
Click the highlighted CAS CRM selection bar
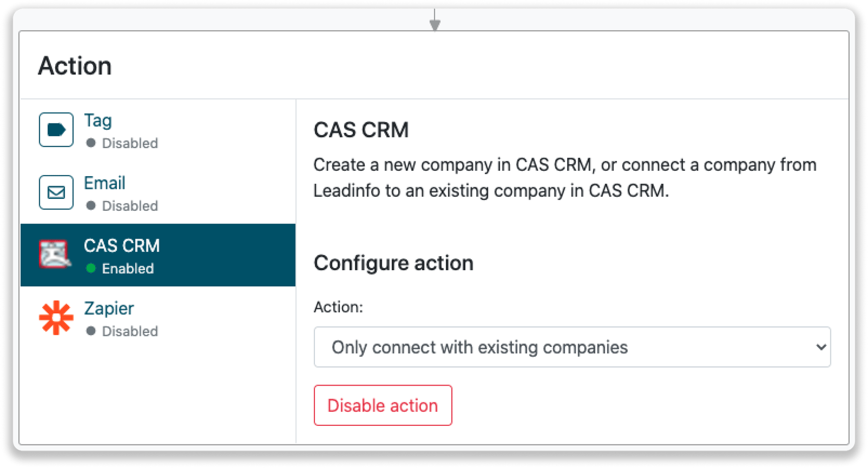click(x=158, y=255)
